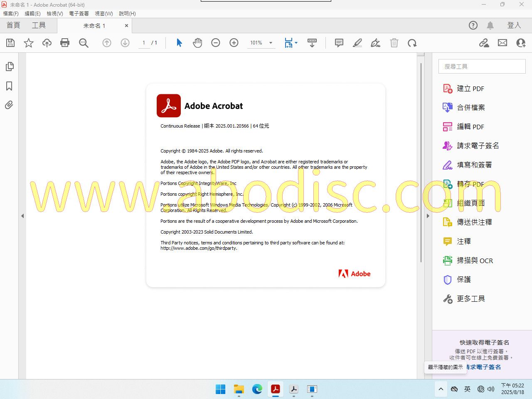
Task: Select the arrow selection tool
Action: tap(179, 43)
